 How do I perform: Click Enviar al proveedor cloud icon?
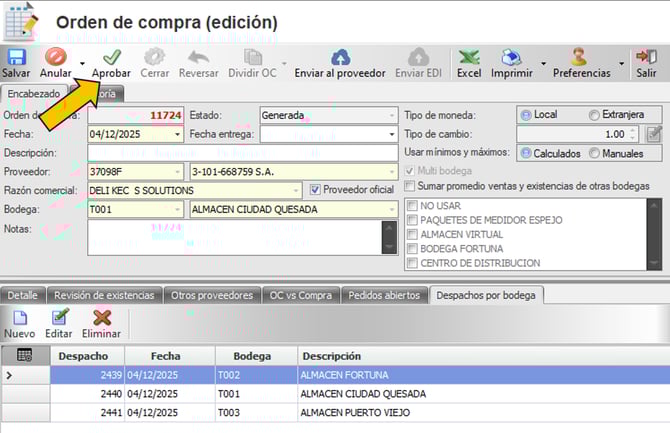click(339, 57)
